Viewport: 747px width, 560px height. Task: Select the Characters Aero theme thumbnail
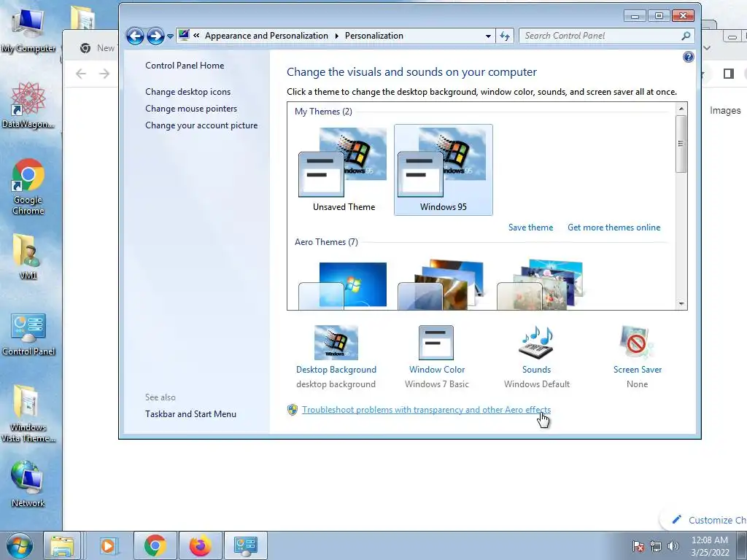pos(541,285)
